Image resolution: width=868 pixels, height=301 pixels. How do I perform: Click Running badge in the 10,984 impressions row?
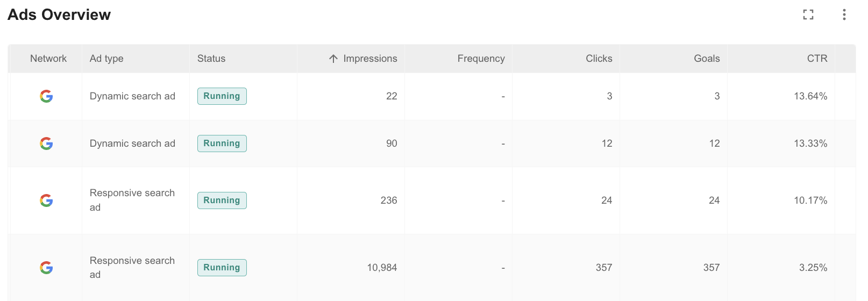pos(222,268)
